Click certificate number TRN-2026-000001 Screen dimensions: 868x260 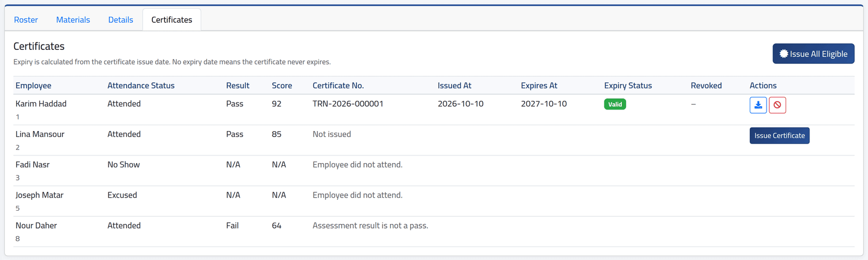(x=348, y=103)
